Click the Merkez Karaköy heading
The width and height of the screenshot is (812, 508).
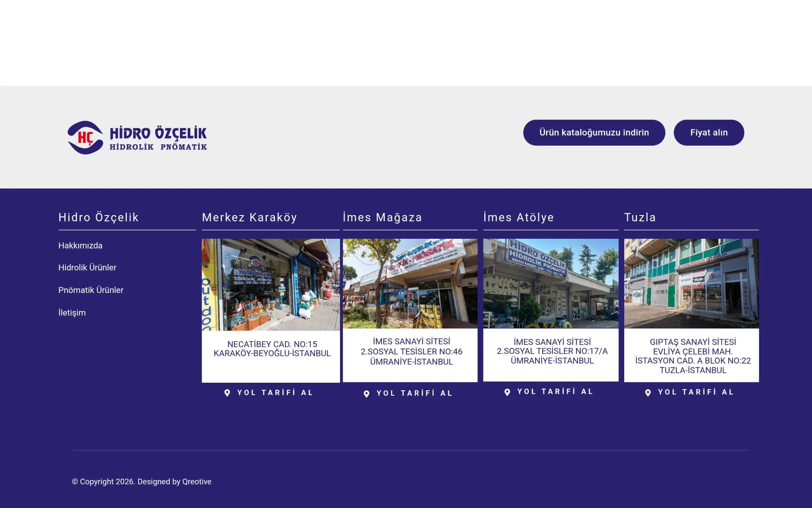pyautogui.click(x=250, y=217)
